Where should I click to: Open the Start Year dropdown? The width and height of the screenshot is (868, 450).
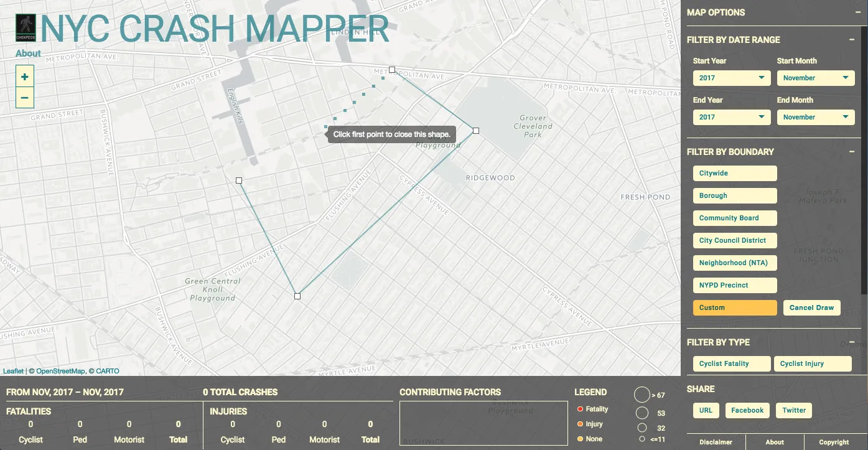point(732,78)
